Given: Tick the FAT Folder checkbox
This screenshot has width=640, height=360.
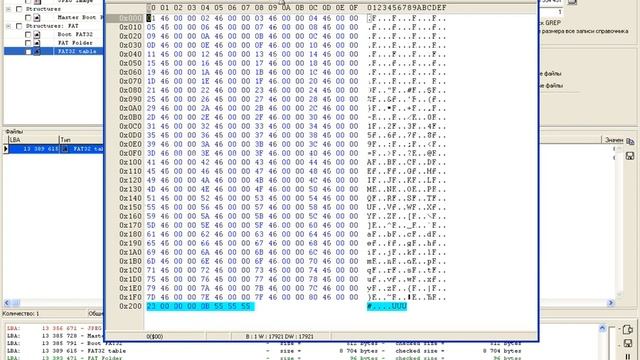Looking at the screenshot, I should point(28,43).
